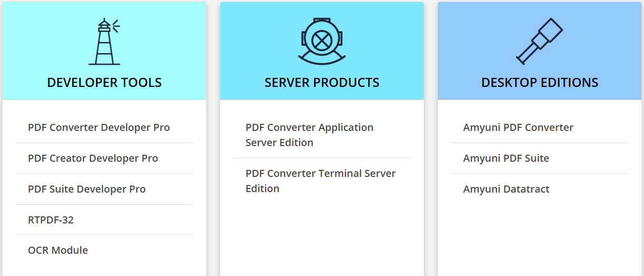This screenshot has height=276, width=644.
Task: Open the Server Products category heading
Action: click(322, 82)
